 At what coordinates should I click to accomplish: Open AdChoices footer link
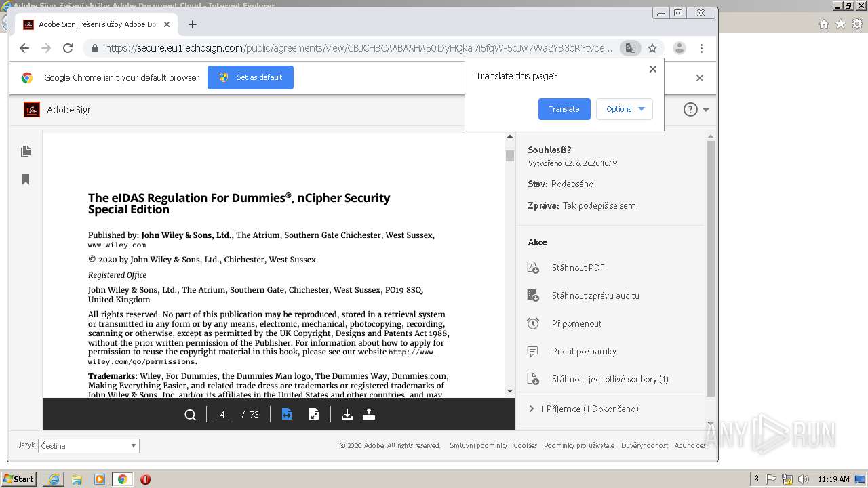690,445
